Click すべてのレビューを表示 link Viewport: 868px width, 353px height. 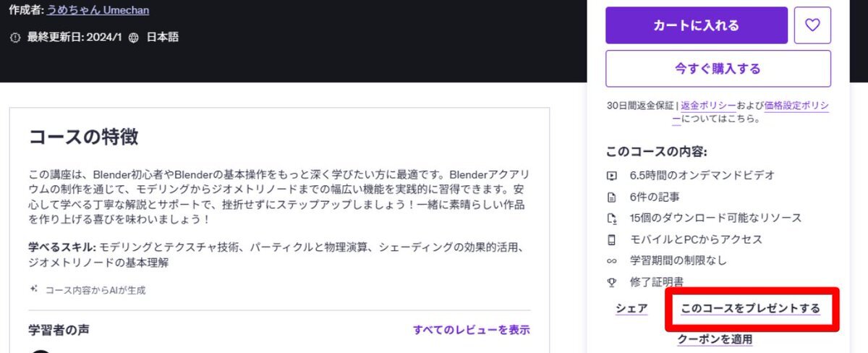click(472, 330)
